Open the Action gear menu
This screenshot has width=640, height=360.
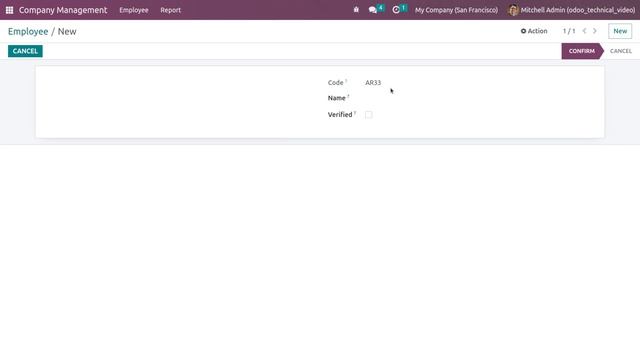coord(534,31)
